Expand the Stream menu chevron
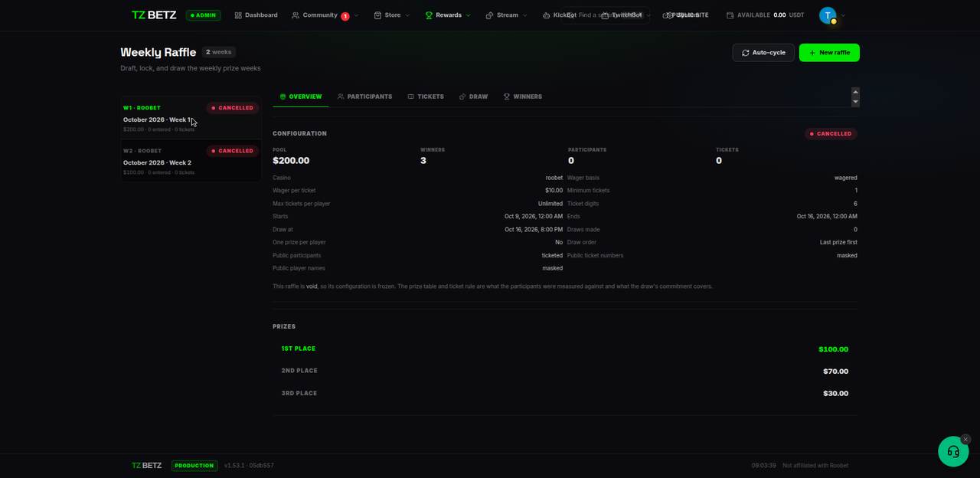 click(524, 15)
